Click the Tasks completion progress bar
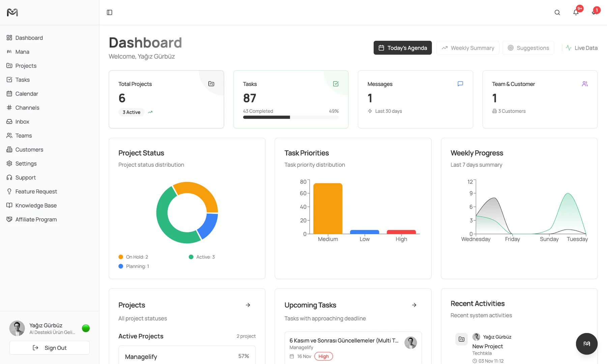The image size is (607, 364). (291, 117)
